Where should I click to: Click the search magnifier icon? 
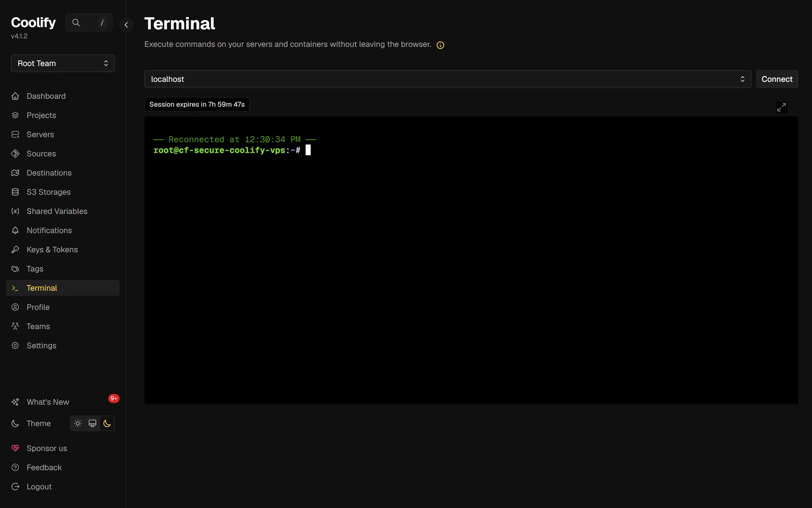[x=76, y=22]
